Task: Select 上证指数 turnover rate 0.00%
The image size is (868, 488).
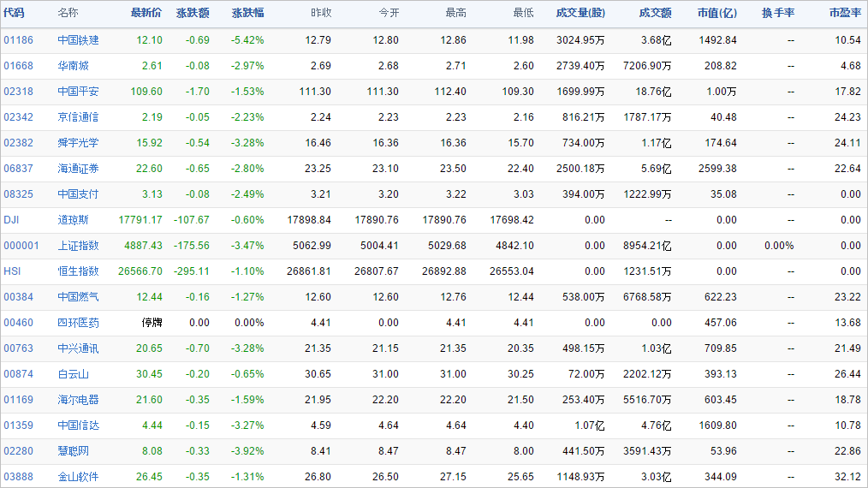Action: click(779, 246)
